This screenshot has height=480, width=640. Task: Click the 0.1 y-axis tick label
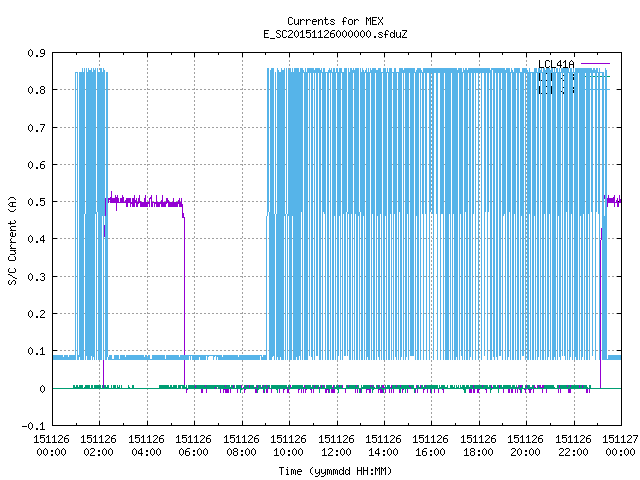pos(37,351)
